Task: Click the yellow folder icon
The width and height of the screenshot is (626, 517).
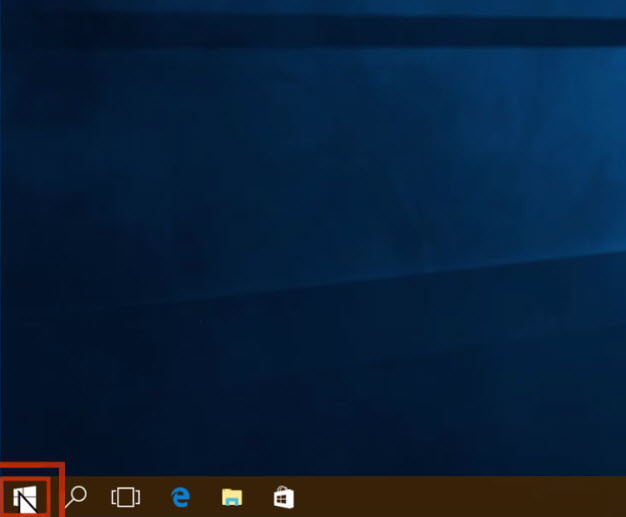Action: pyautogui.click(x=232, y=497)
